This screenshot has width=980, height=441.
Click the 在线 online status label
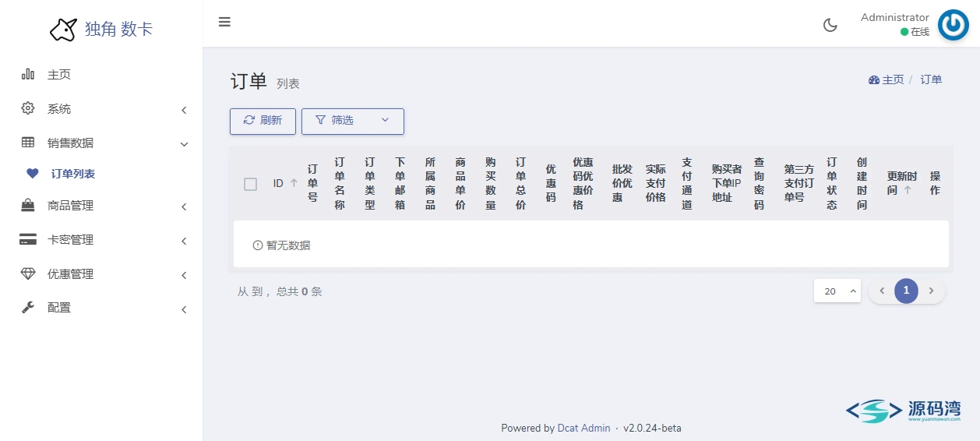pyautogui.click(x=920, y=32)
